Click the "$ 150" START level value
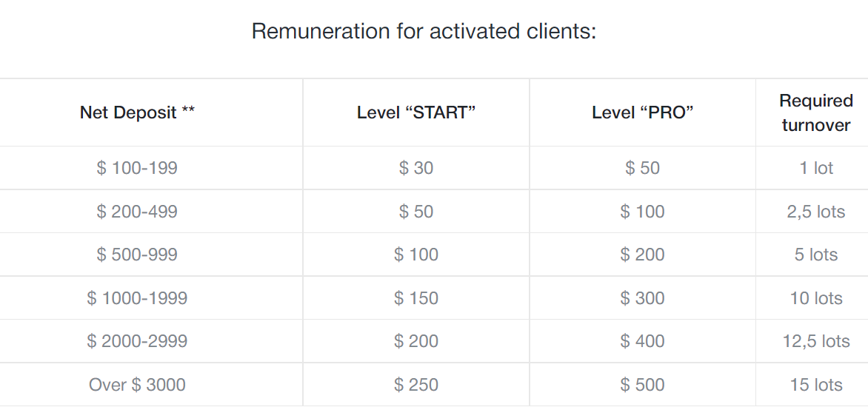The height and width of the screenshot is (407, 868). pyautogui.click(x=416, y=298)
